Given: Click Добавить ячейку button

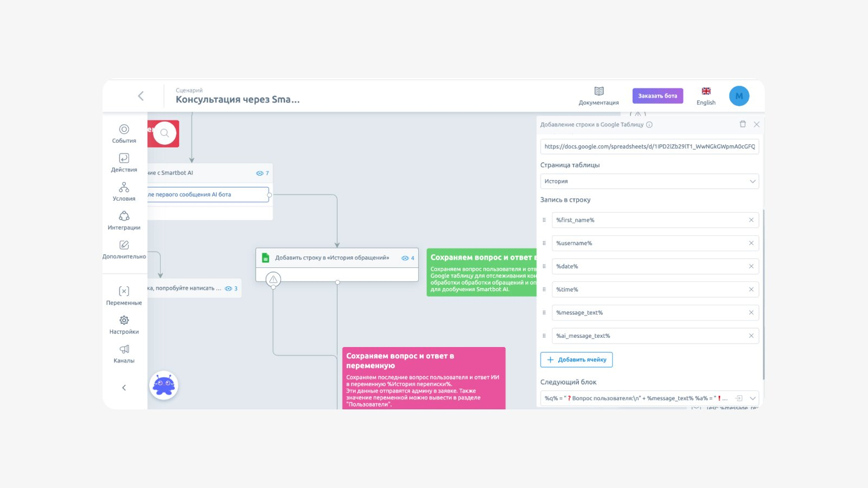Looking at the screenshot, I should (576, 359).
